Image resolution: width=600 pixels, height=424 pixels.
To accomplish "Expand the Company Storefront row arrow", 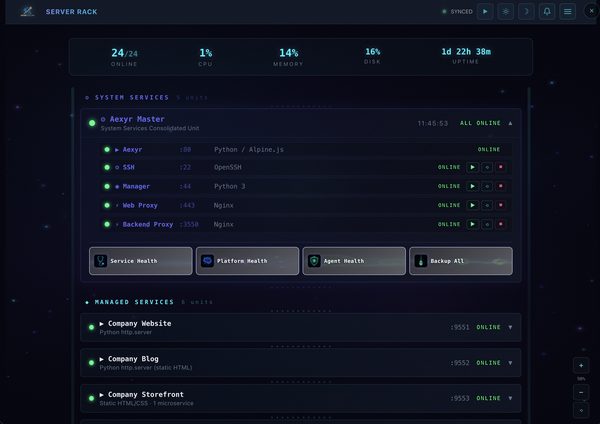I will 510,398.
